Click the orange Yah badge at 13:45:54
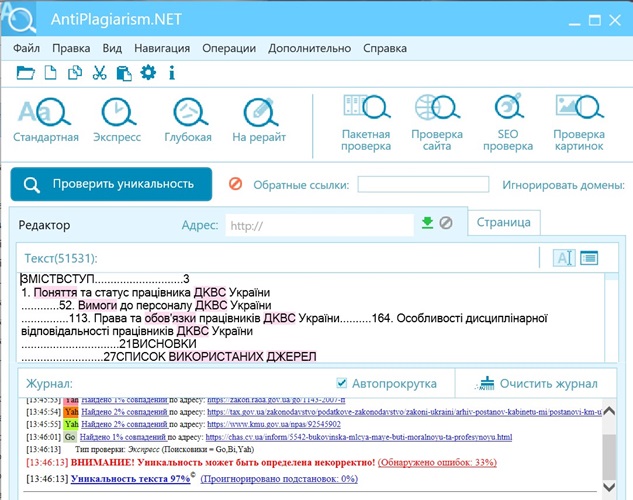Image resolution: width=633 pixels, height=500 pixels. pos(71,412)
